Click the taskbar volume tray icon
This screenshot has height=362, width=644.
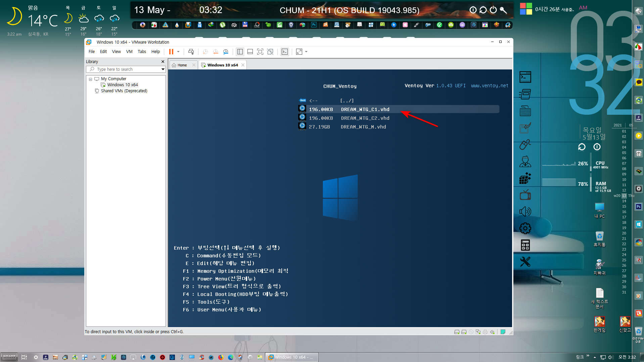click(611, 357)
